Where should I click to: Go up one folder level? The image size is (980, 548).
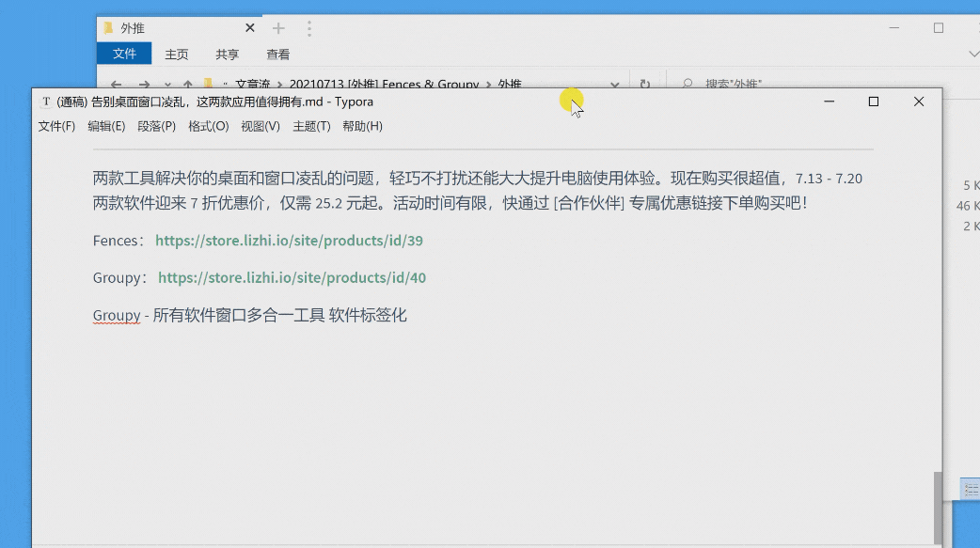188,85
